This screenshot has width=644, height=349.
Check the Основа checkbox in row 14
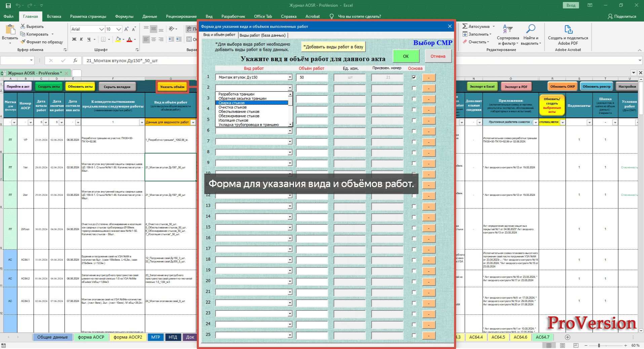(x=414, y=217)
